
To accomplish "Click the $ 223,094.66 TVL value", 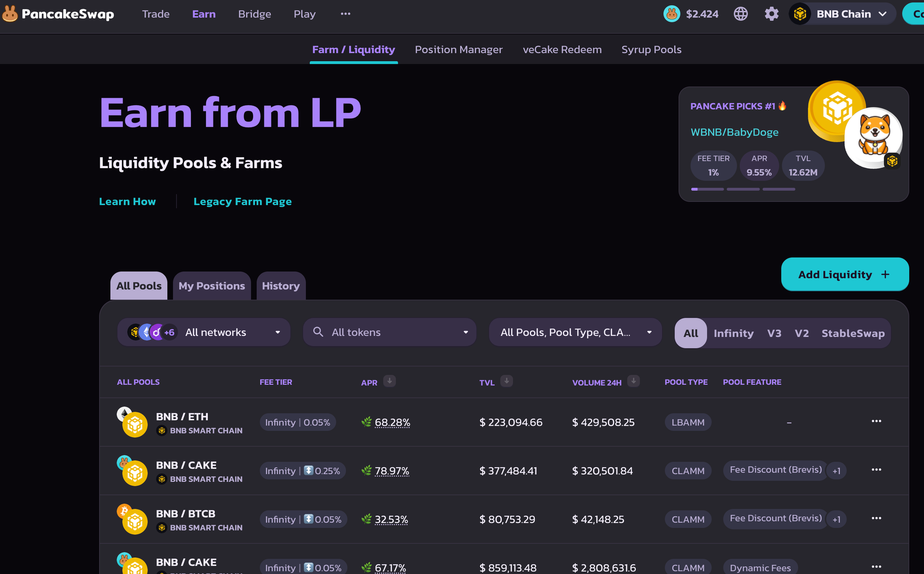I will pyautogui.click(x=511, y=422).
